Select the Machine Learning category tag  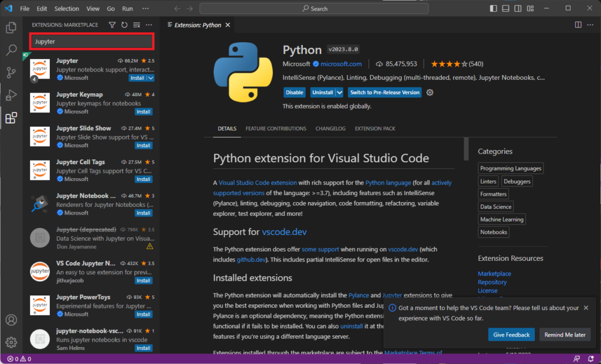(501, 219)
